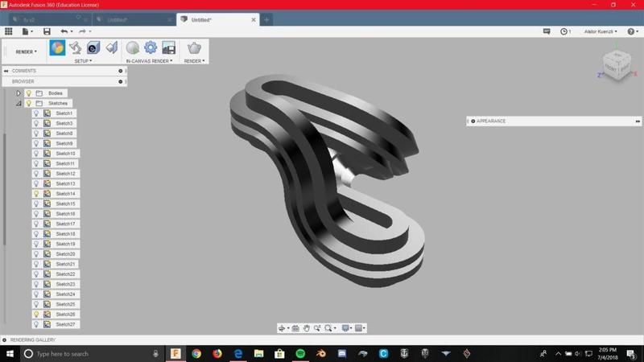Toggle visibility bulb for Sketch1
This screenshot has height=362, width=644.
click(x=36, y=113)
